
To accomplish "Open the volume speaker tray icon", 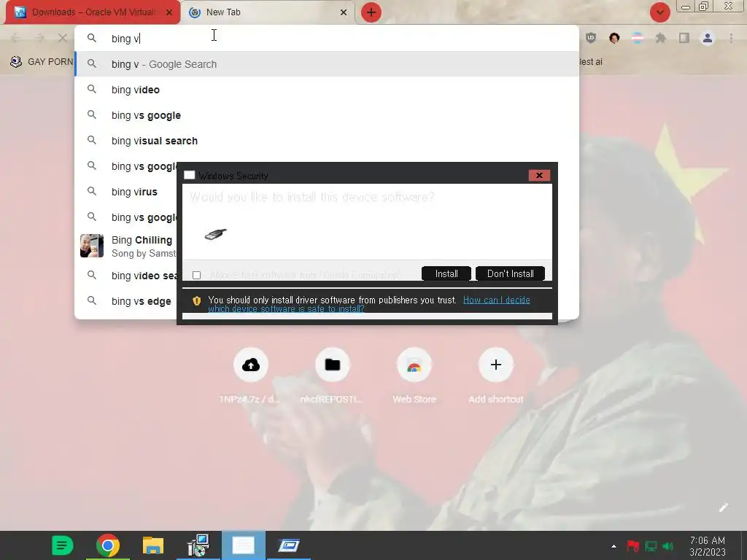I will pos(668,546).
